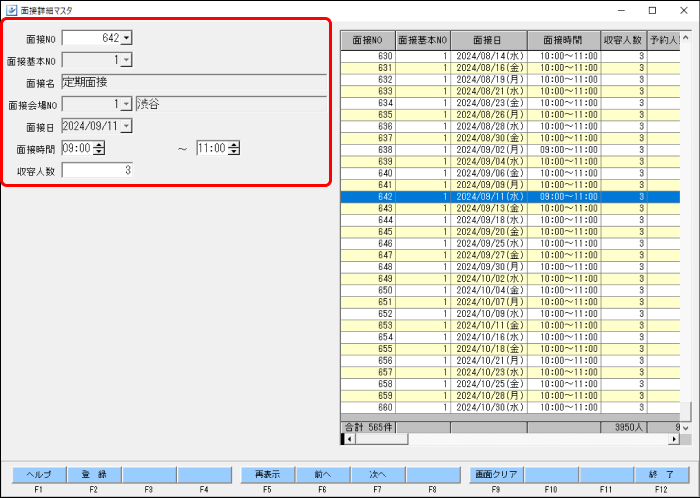The height and width of the screenshot is (498, 700).
Task: Click the 面接時間 column header
Action: click(x=564, y=40)
